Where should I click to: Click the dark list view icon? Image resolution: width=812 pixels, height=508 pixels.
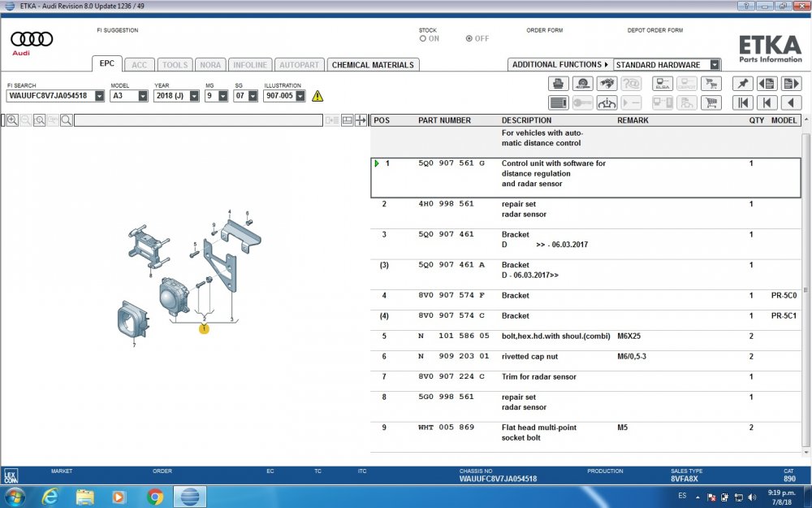coord(559,102)
